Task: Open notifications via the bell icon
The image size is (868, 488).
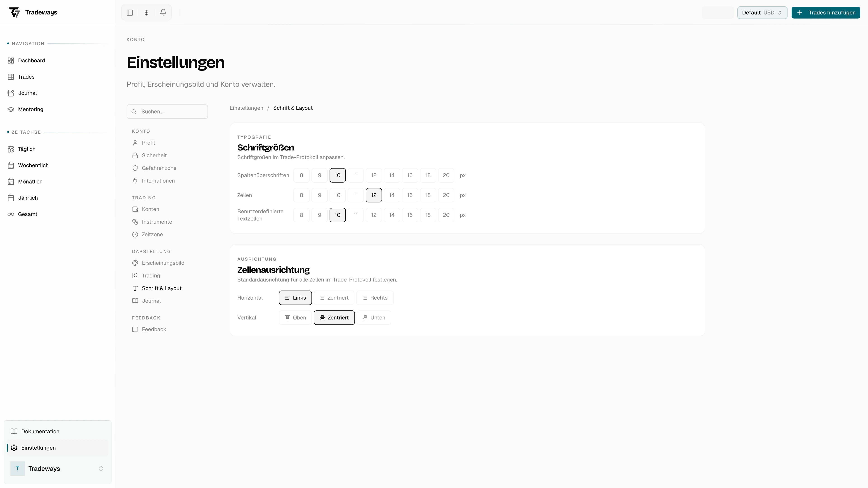Action: coord(163,12)
